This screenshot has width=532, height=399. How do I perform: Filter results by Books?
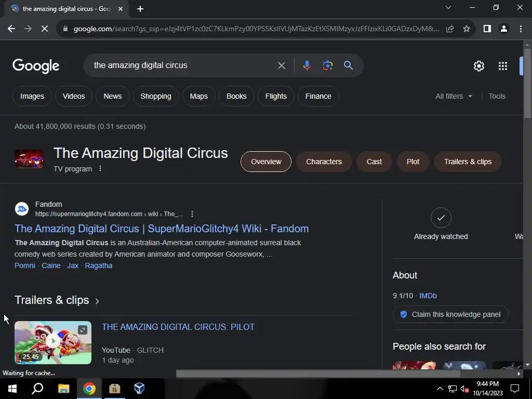(x=236, y=96)
